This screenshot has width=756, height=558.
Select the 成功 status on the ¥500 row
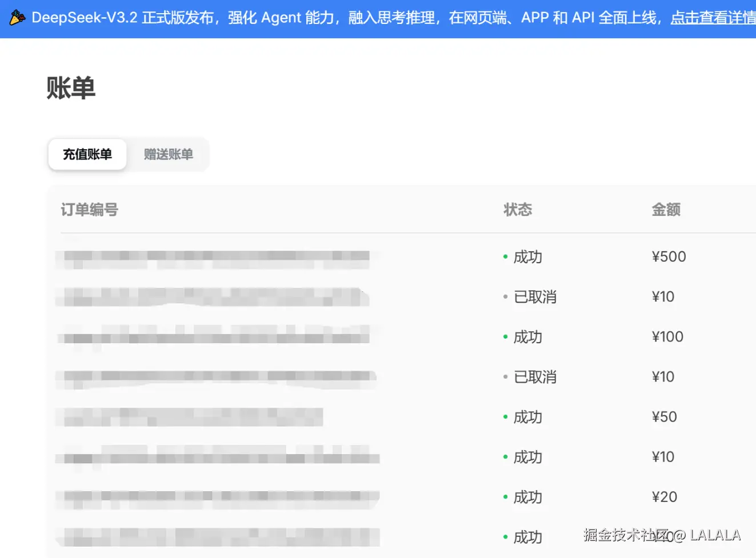[527, 257]
